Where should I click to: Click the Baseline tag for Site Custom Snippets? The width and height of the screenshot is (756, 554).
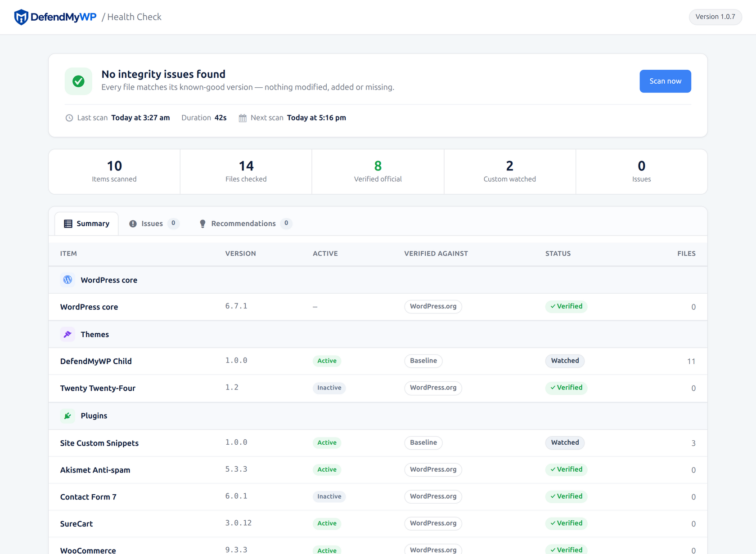[x=423, y=442]
